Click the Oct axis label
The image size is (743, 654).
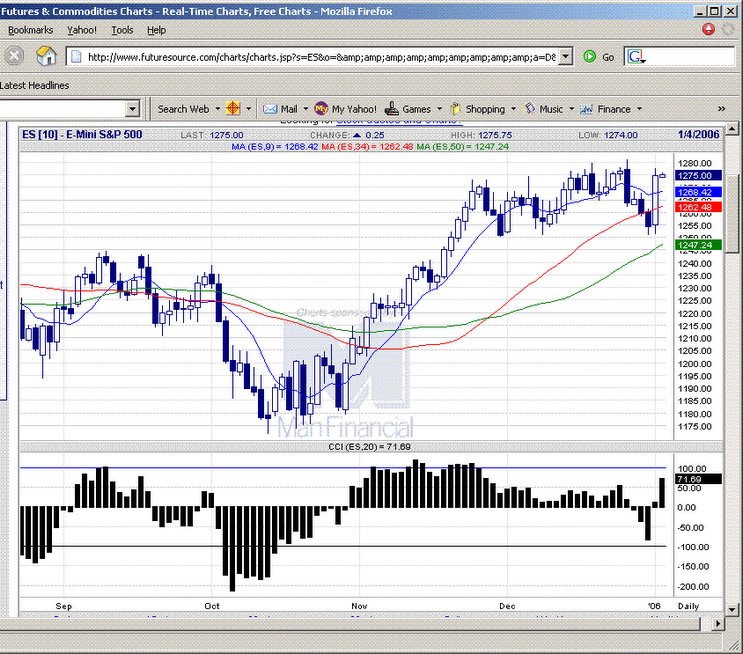click(x=212, y=606)
